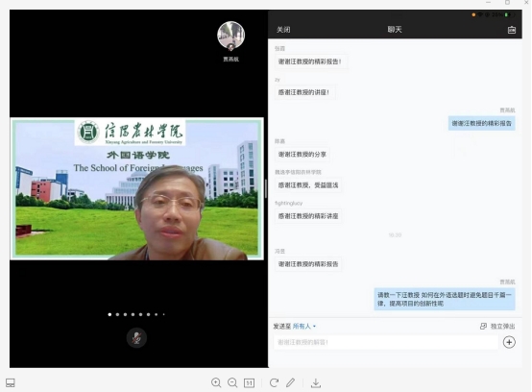This screenshot has height=392, width=532.
Task: Open the 所有人 recipient dropdown
Action: point(304,326)
